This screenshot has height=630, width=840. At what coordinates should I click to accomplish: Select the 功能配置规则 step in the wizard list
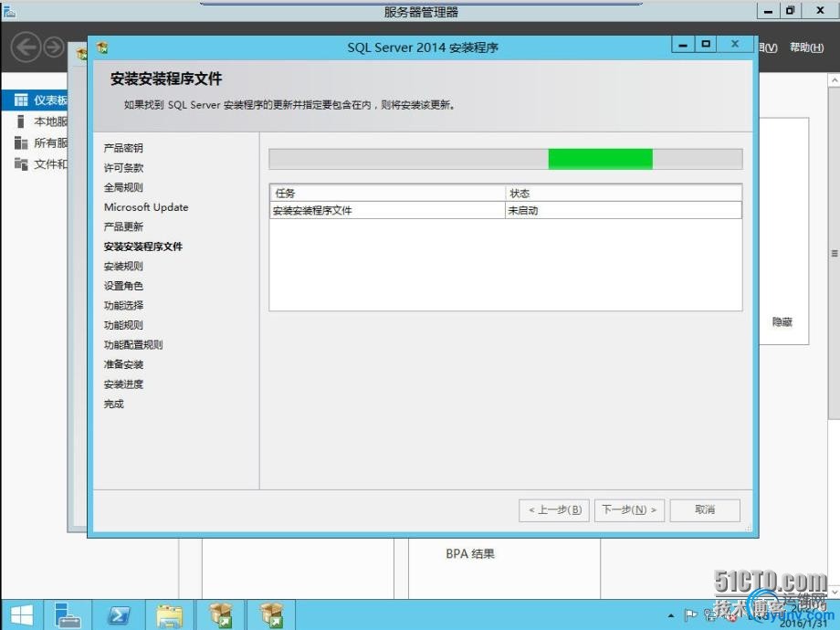[x=133, y=345]
